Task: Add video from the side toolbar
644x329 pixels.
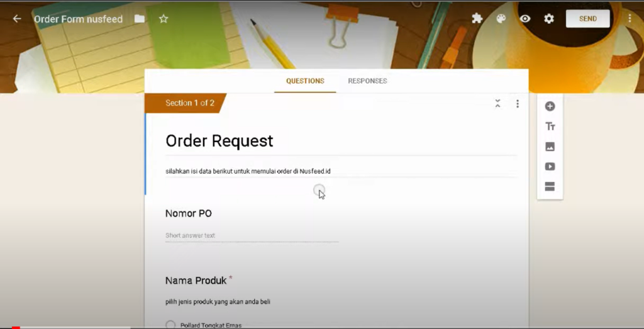Action: (x=550, y=167)
